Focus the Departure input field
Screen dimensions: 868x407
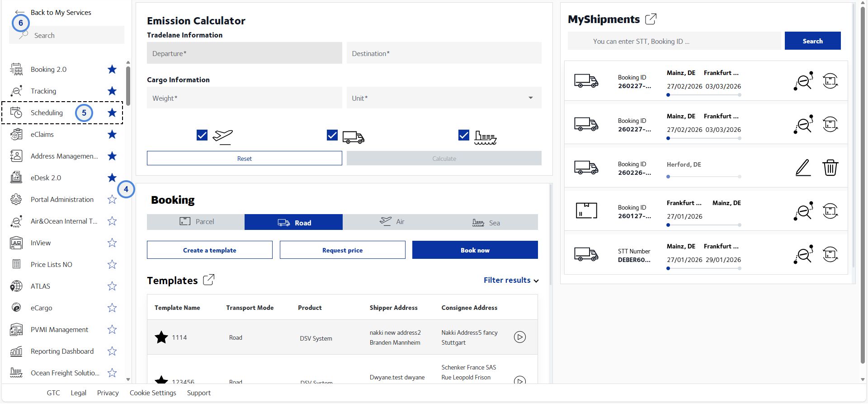pyautogui.click(x=245, y=53)
